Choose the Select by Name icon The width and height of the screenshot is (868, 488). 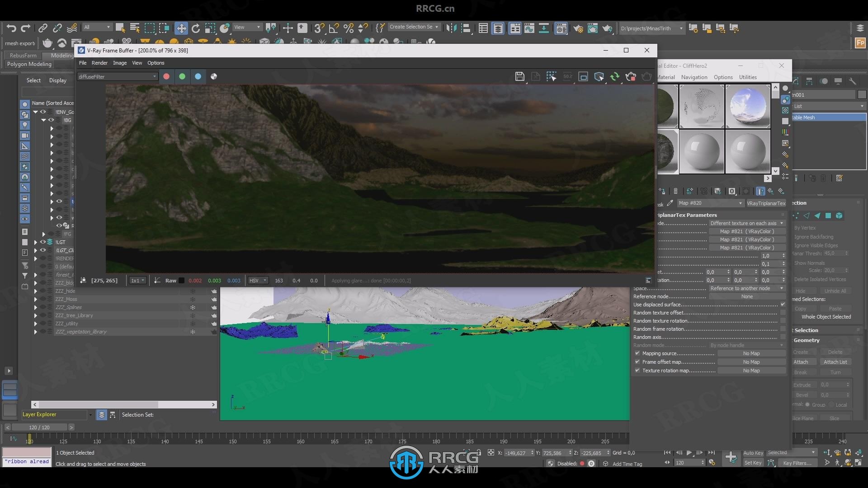pyautogui.click(x=135, y=28)
